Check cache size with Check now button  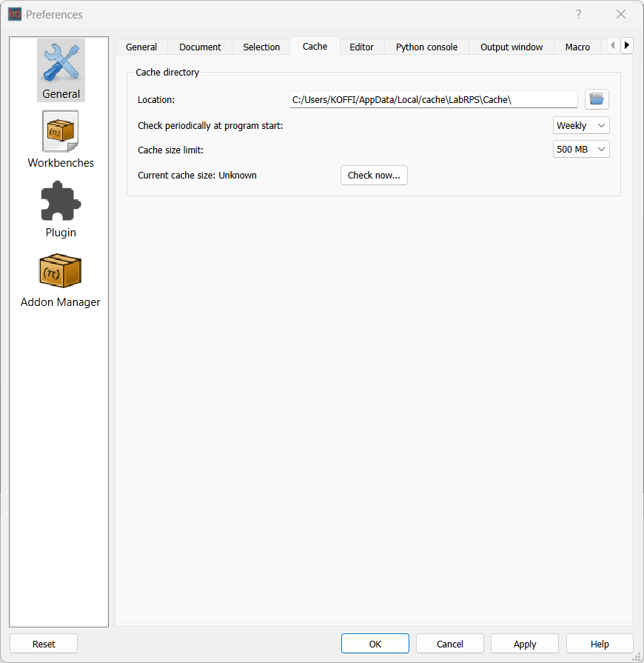point(374,175)
